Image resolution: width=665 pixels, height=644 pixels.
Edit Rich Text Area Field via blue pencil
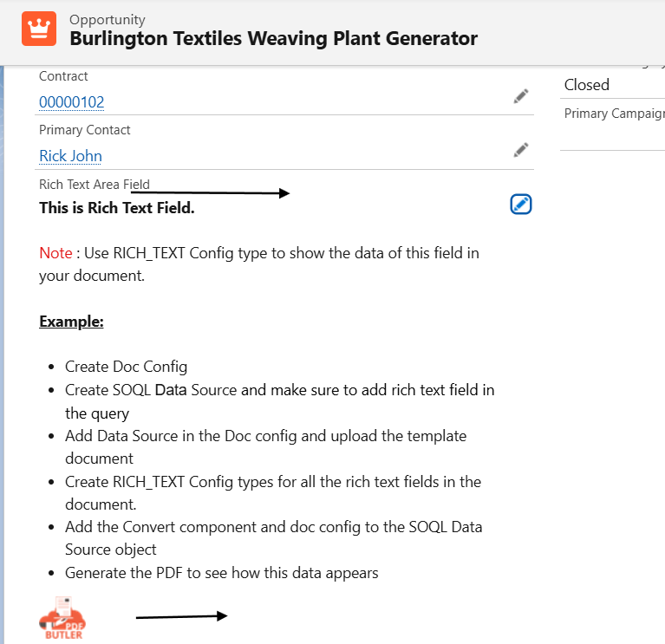(x=520, y=205)
